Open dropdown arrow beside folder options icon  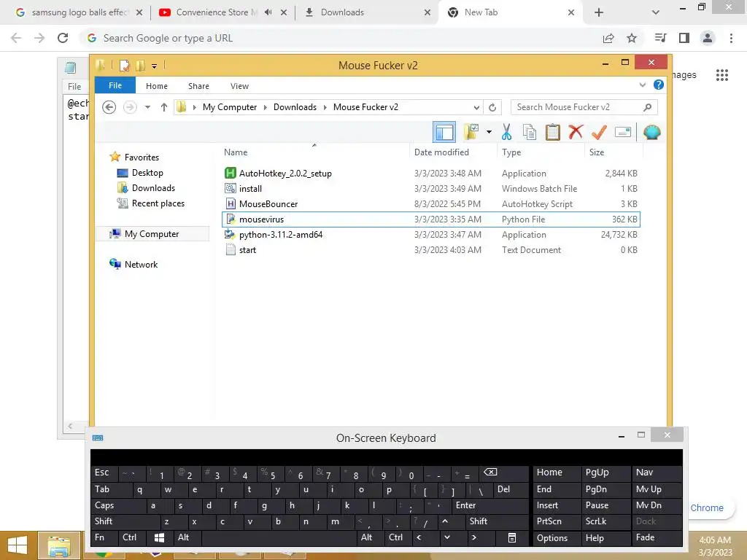[489, 132]
